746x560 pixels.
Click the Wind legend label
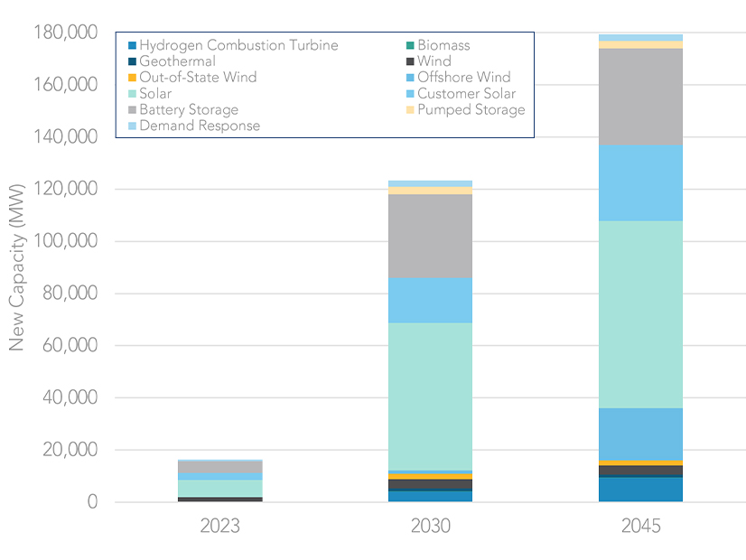434,61
